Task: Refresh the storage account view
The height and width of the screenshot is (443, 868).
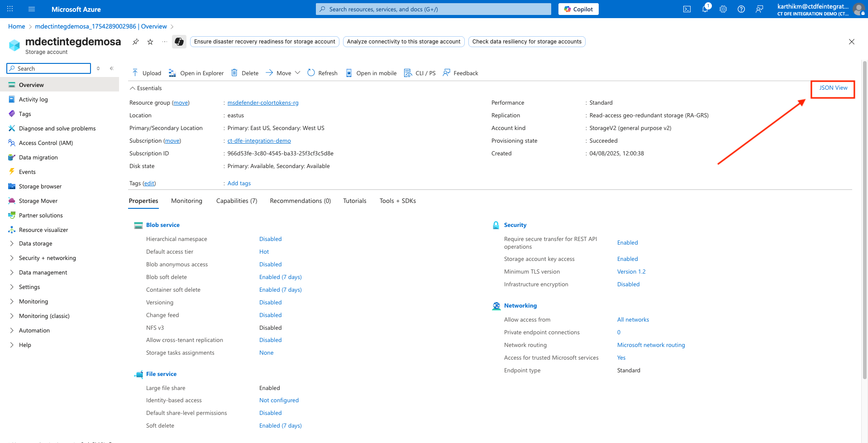Action: pos(322,73)
